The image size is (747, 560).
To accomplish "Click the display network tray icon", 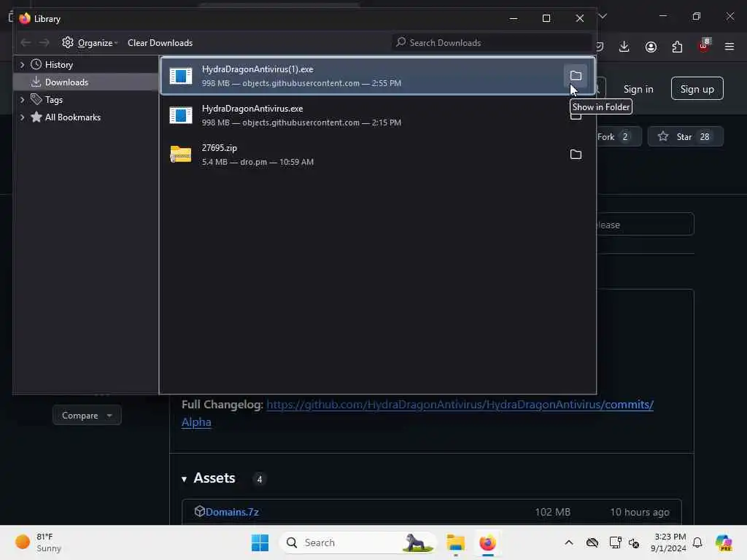I will click(615, 542).
